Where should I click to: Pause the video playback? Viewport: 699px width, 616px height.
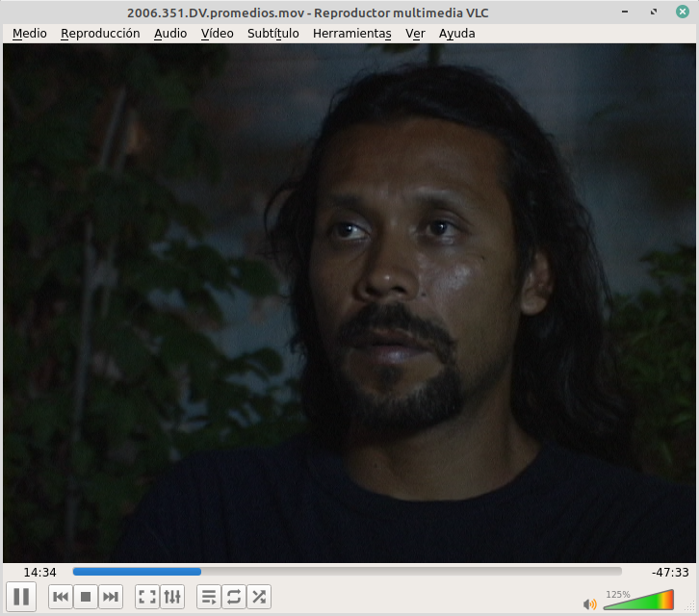[21, 597]
